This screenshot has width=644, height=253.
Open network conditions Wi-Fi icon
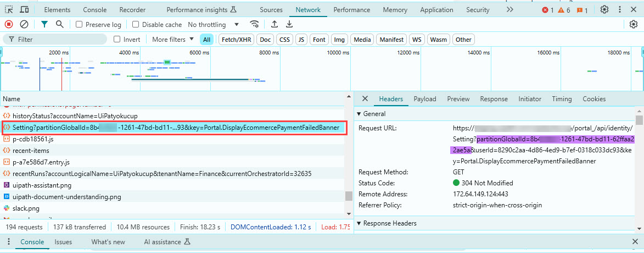tap(254, 24)
